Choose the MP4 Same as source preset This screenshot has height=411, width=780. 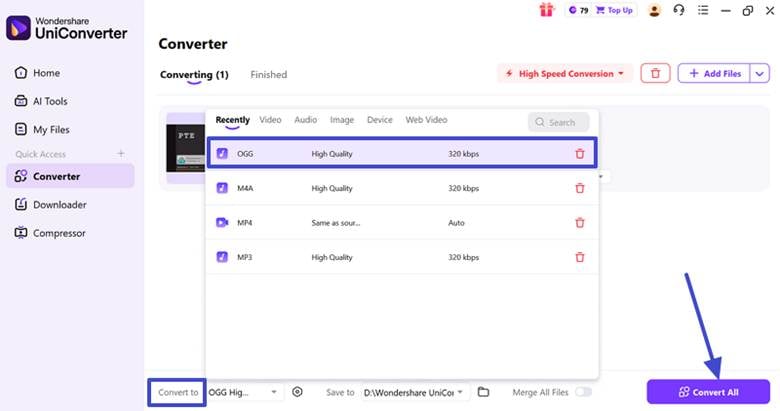pyautogui.click(x=402, y=222)
